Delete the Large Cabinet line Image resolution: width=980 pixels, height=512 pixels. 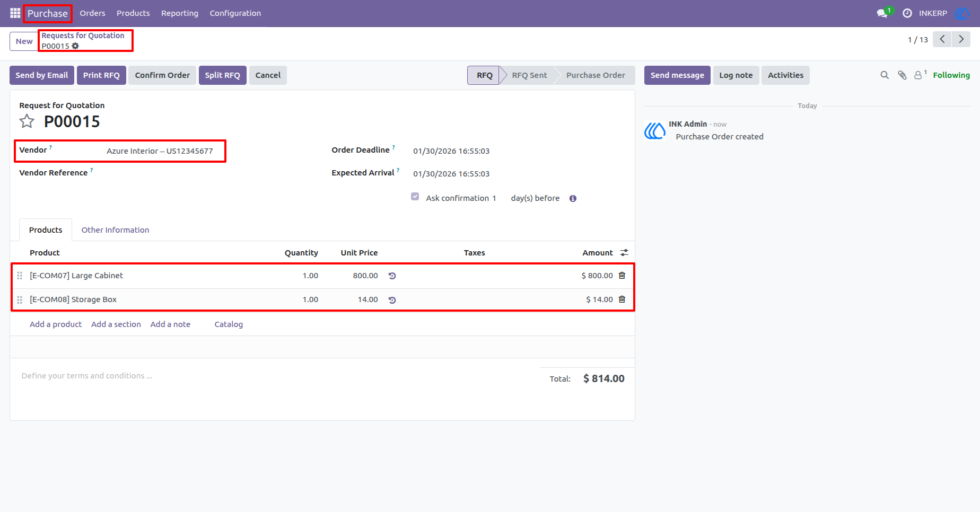622,276
